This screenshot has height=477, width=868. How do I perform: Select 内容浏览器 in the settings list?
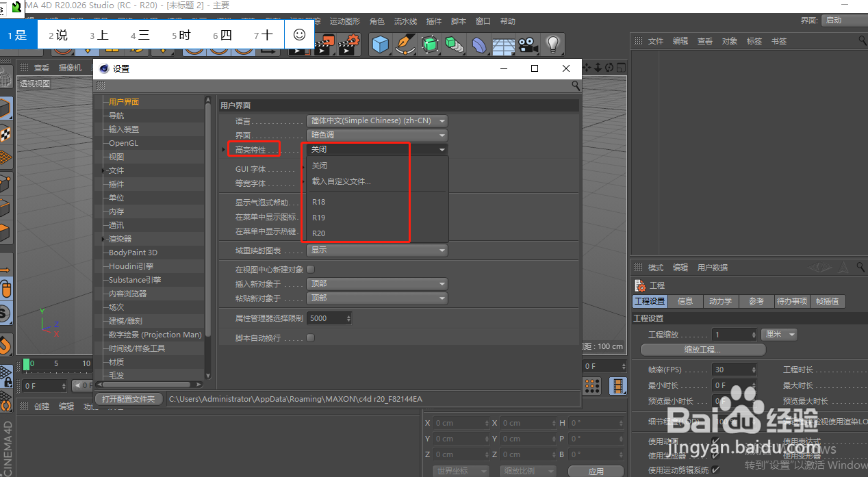point(127,294)
